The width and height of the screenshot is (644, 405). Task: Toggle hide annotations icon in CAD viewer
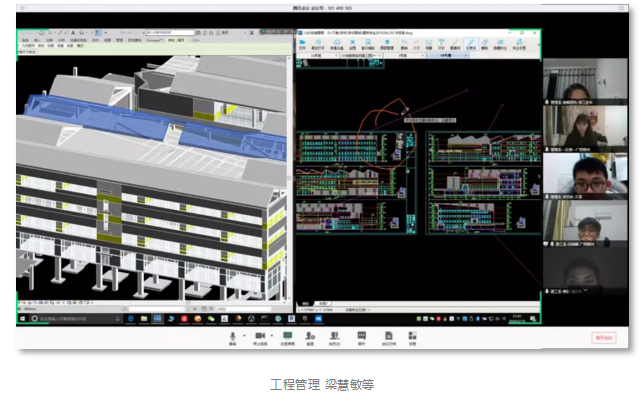[x=500, y=42]
